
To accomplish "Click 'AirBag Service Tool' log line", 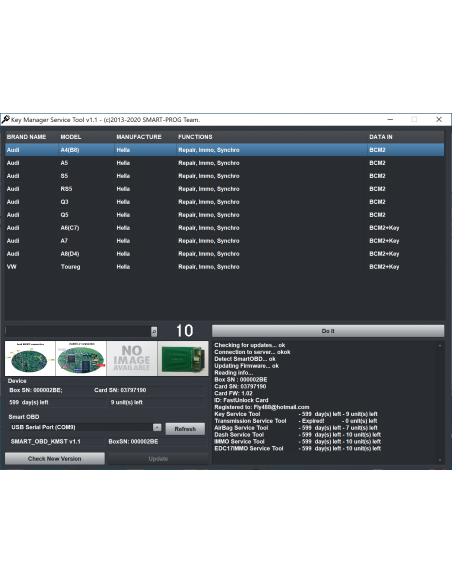I will (296, 428).
